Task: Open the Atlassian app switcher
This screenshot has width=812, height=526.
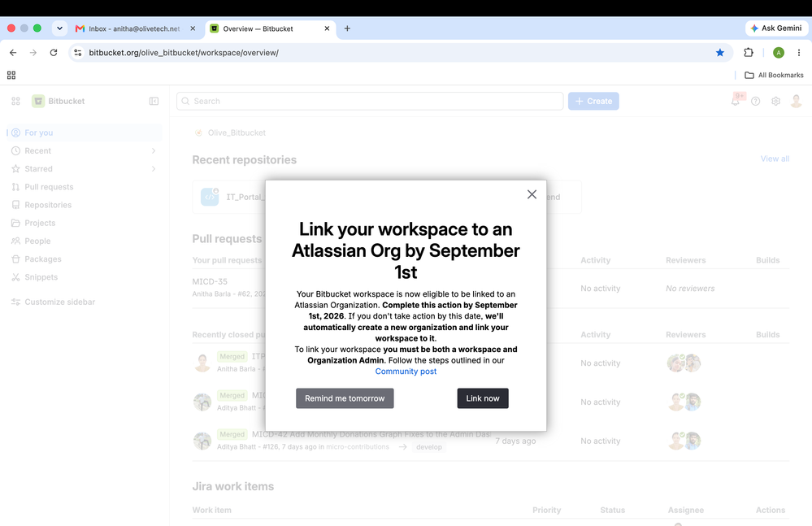Action: click(x=15, y=101)
